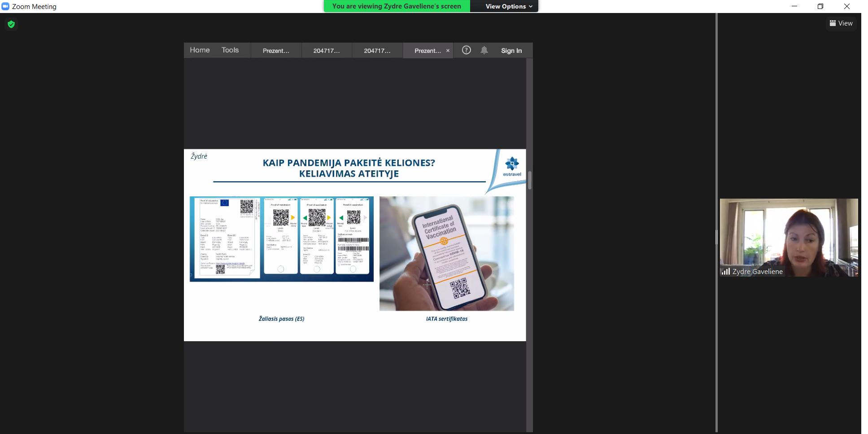The height and width of the screenshot is (434, 868).
Task: Click the document vertical scrollbar thumb
Action: point(530,180)
